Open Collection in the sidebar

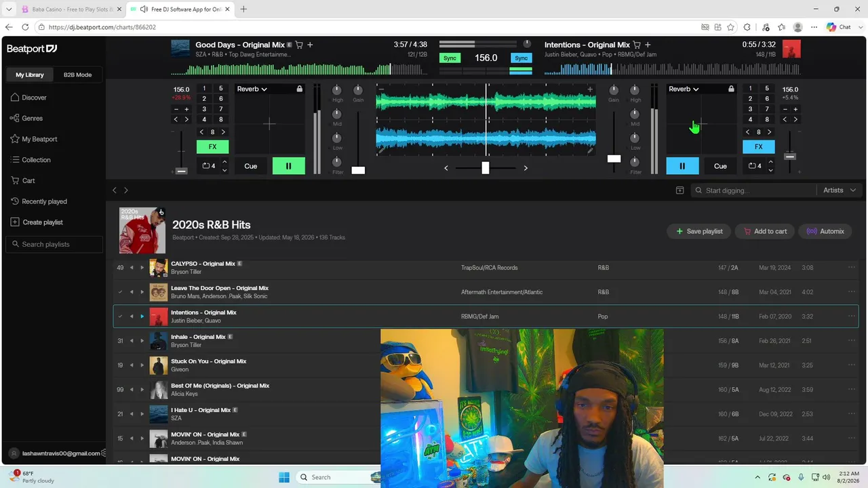[x=31, y=160]
